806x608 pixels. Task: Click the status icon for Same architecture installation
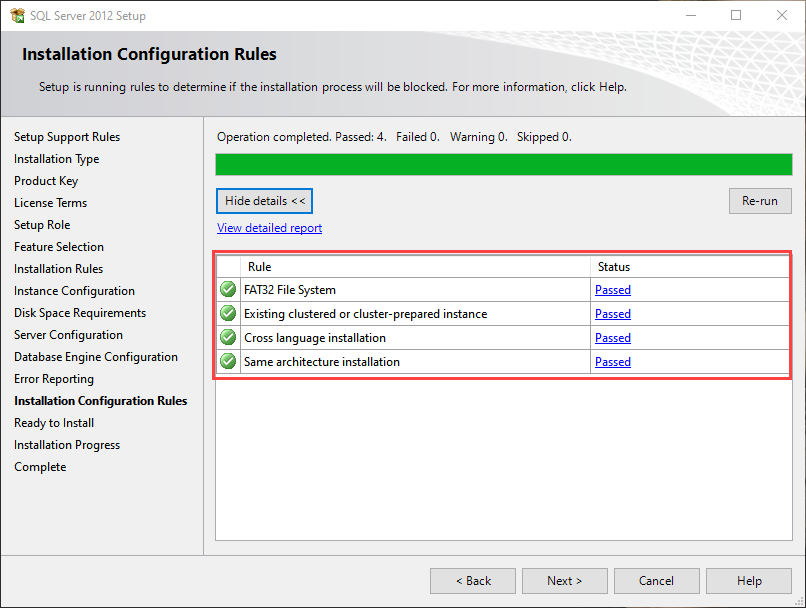click(x=228, y=362)
